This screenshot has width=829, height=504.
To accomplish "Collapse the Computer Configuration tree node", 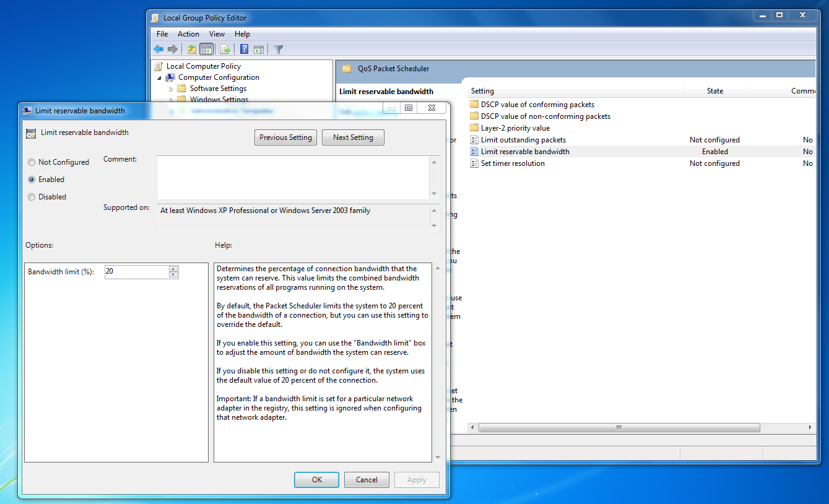I will click(x=159, y=78).
